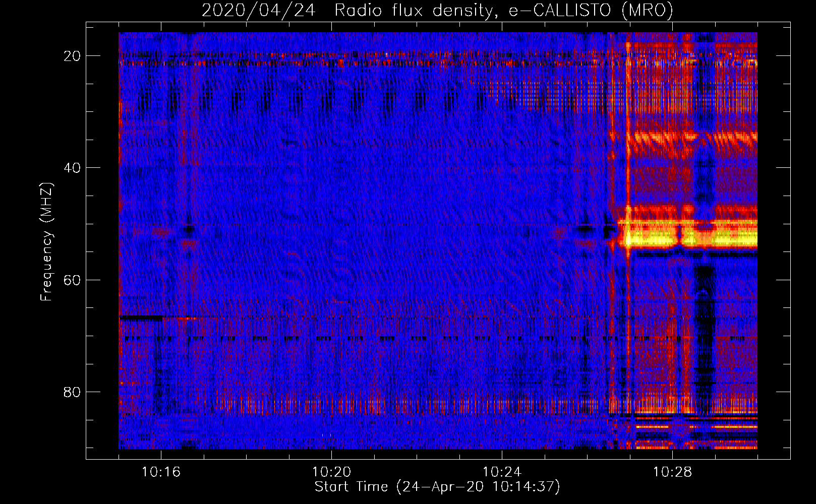Click the 10:28 time tick label
Viewport: 816px width, 504px height.
(x=672, y=472)
